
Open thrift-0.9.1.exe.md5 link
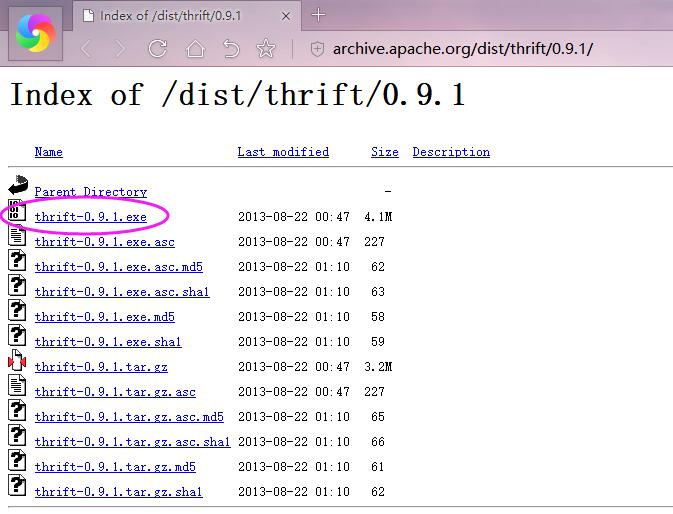click(x=105, y=317)
